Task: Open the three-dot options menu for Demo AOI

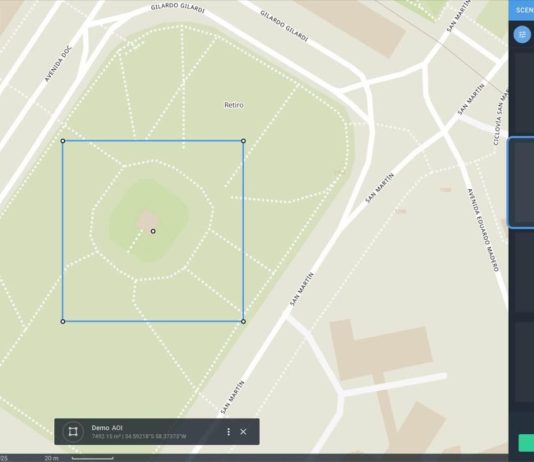Action: 228,432
